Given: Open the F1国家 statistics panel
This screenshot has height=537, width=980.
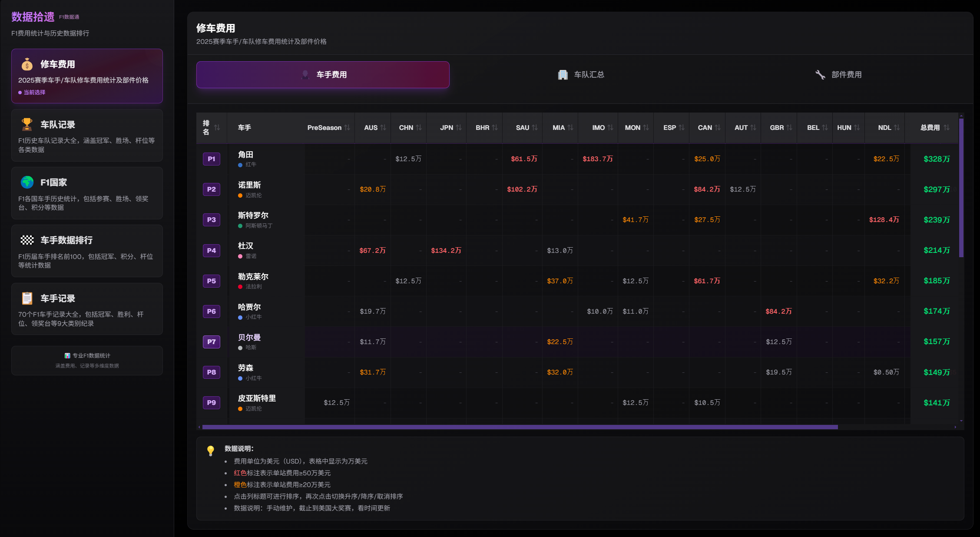Looking at the screenshot, I should [87, 193].
